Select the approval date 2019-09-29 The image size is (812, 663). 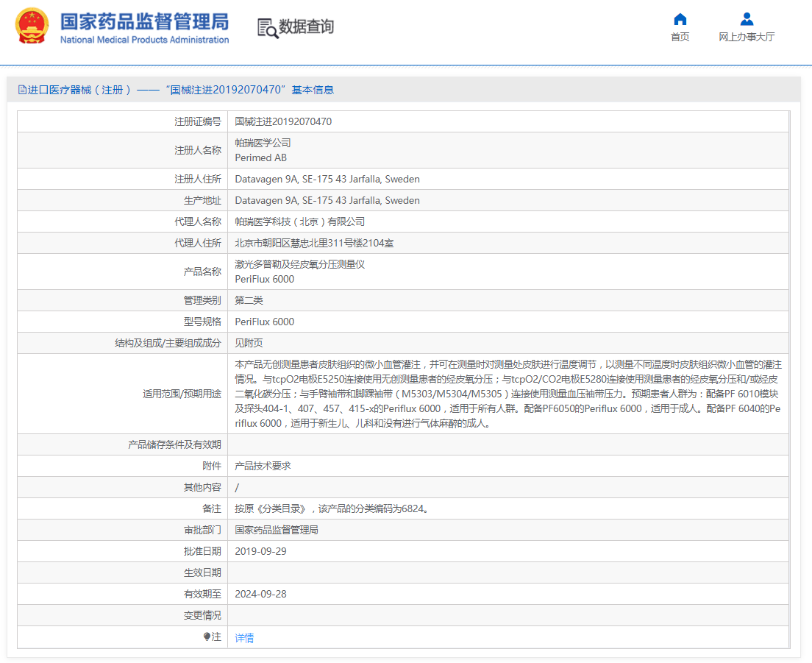click(260, 551)
